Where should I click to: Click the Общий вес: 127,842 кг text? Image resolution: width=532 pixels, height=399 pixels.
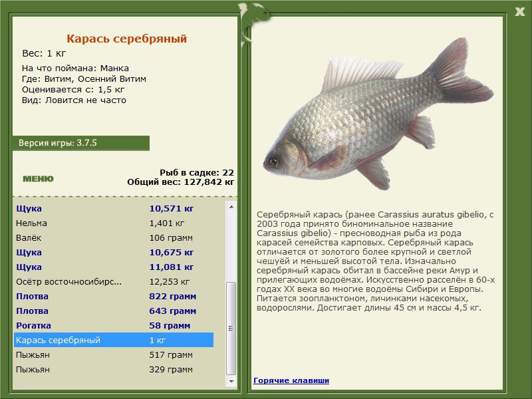pyautogui.click(x=180, y=182)
